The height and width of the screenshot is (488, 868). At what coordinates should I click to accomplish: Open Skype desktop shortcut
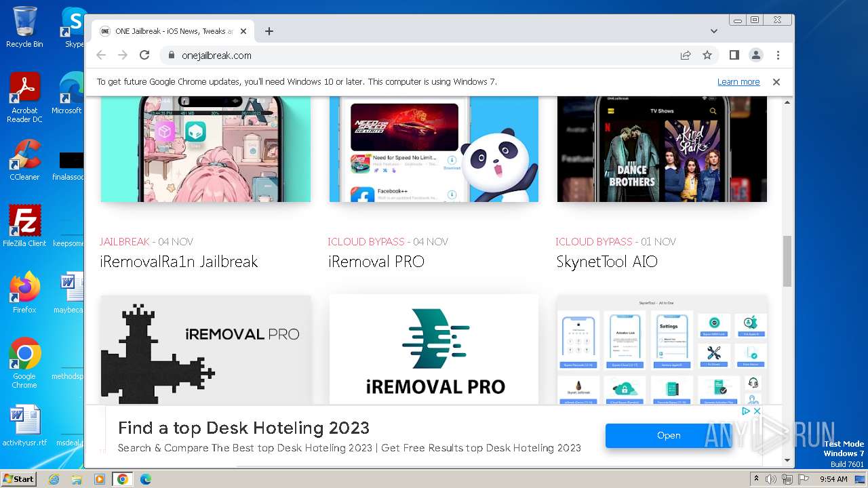73,27
